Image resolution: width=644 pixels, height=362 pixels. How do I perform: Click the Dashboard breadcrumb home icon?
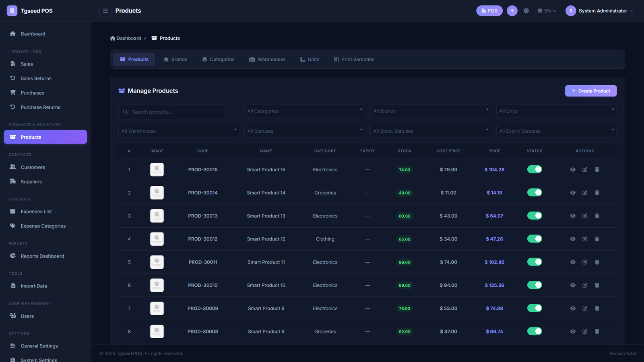[x=113, y=38]
